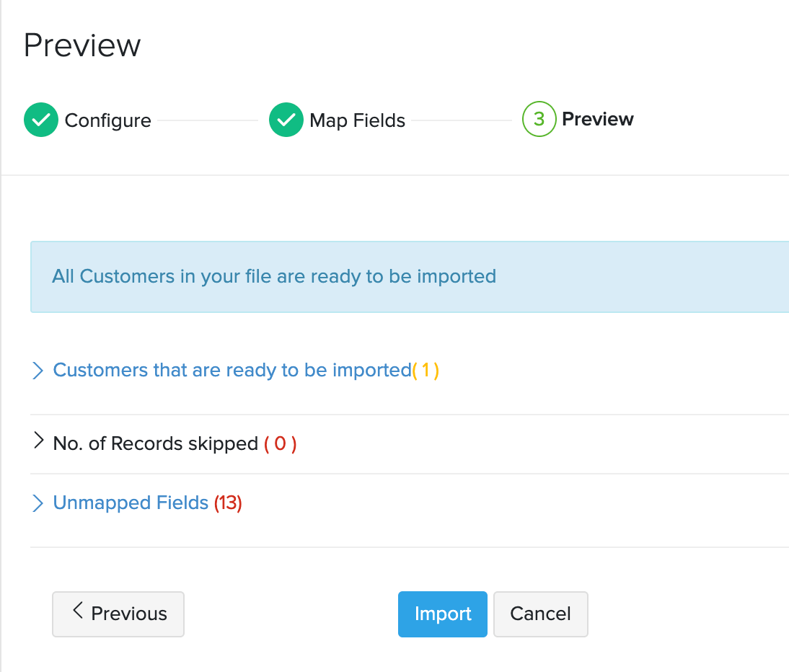Click the green checkmark beside Map Fields
The image size is (789, 672).
[x=286, y=120]
